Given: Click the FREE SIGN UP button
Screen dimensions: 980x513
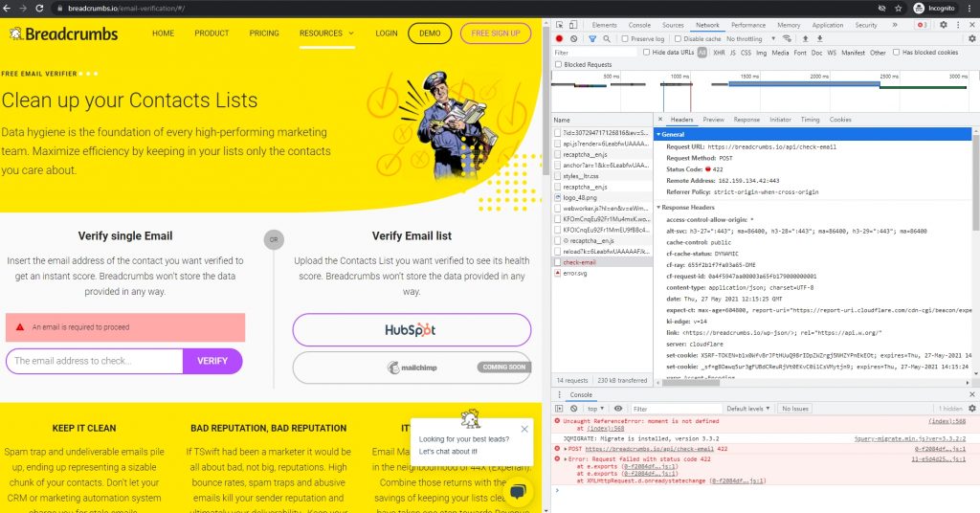Looking at the screenshot, I should click(x=496, y=33).
